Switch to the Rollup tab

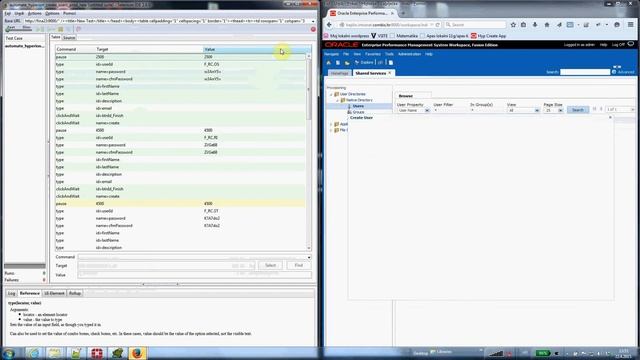(75, 293)
